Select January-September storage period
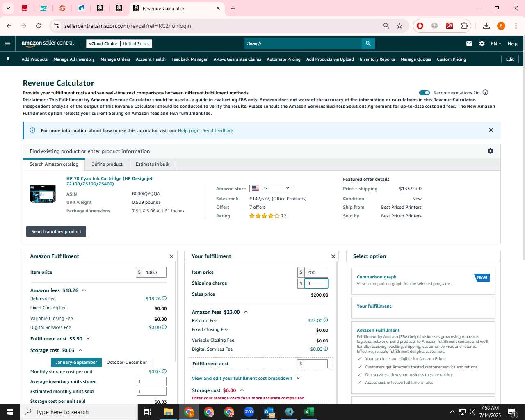Screen dimensions: 525x420 (76, 362)
